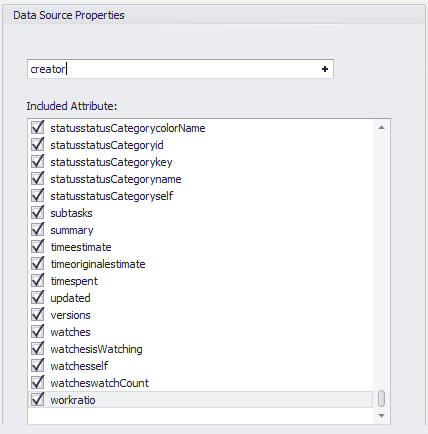Select the timeestimate row text
This screenshot has height=434, width=428.
pos(81,247)
